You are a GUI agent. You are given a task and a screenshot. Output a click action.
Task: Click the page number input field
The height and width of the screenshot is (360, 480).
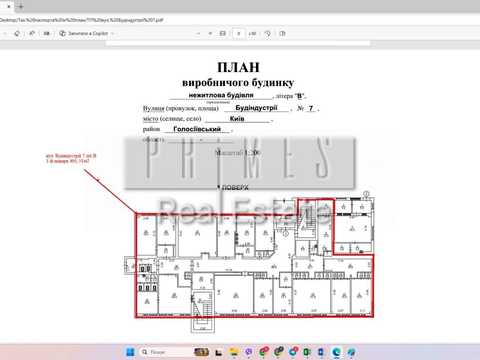pyautogui.click(x=238, y=33)
